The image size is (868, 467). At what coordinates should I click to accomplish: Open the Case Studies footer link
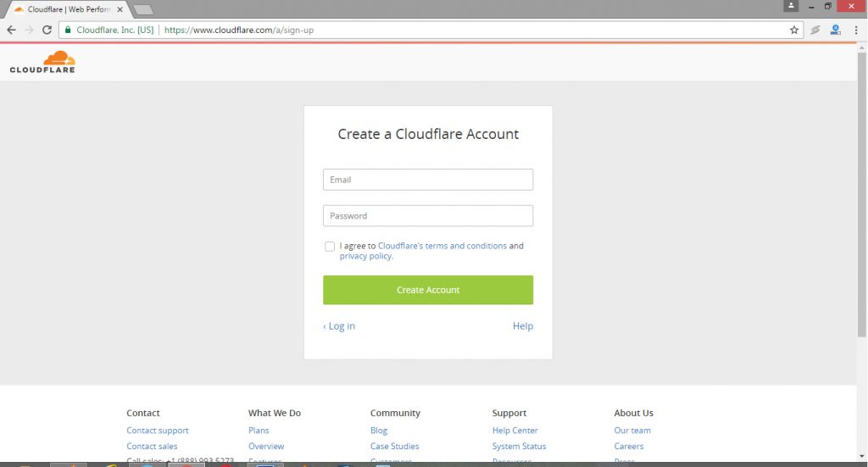(x=395, y=446)
